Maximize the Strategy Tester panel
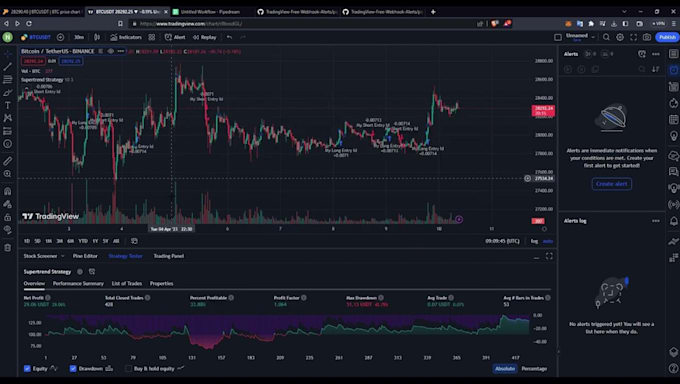This screenshot has height=384, width=680. [549, 256]
